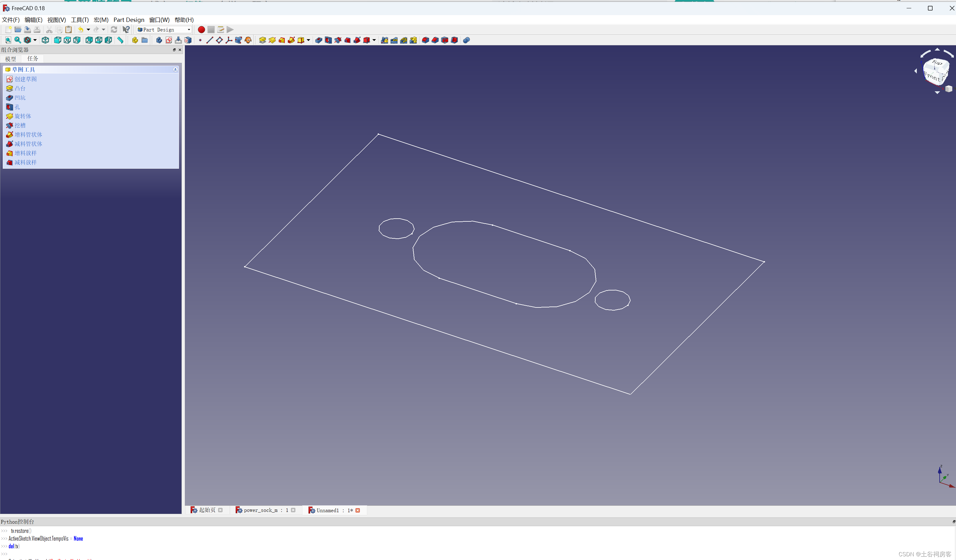Switch to the 任务 tab

point(33,58)
